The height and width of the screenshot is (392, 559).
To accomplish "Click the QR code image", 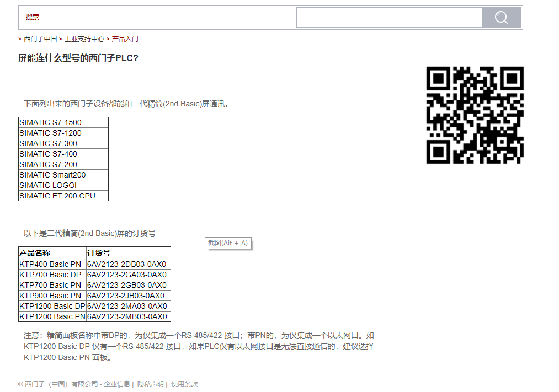I will click(x=475, y=115).
